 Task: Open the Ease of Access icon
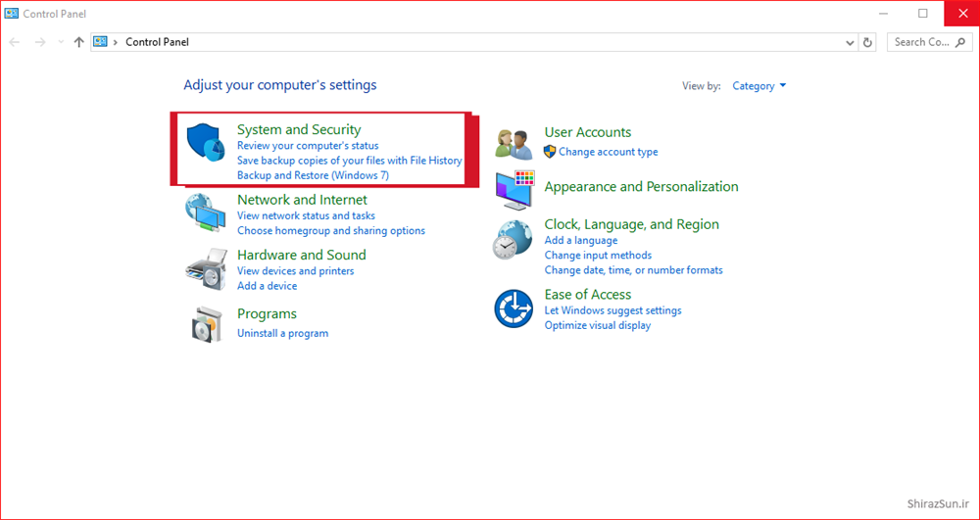pyautogui.click(x=514, y=308)
